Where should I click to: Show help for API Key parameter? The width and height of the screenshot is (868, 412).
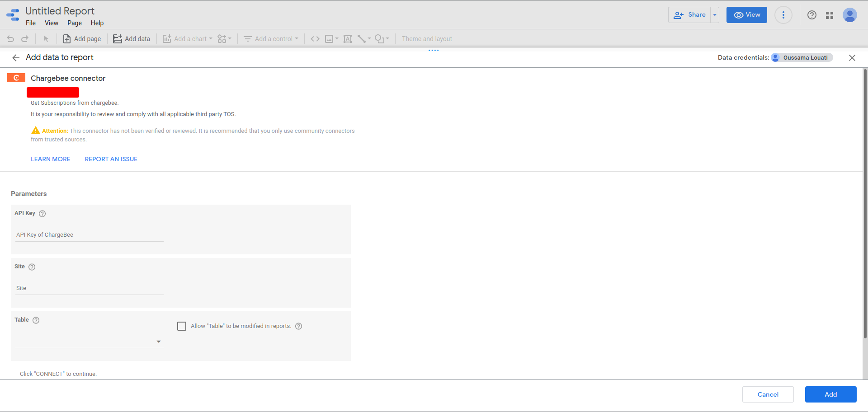click(42, 214)
